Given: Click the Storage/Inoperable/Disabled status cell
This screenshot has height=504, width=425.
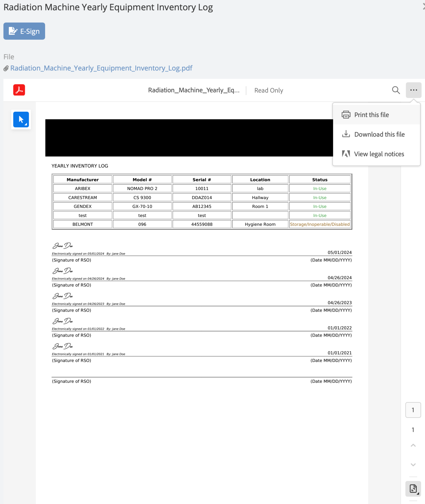Looking at the screenshot, I should coord(320,224).
